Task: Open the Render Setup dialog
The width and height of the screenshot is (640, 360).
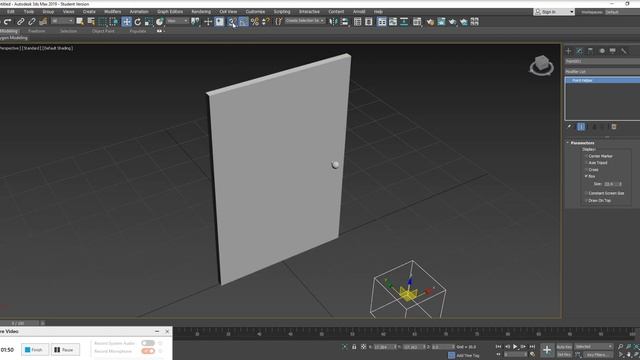Action: click(x=430, y=21)
